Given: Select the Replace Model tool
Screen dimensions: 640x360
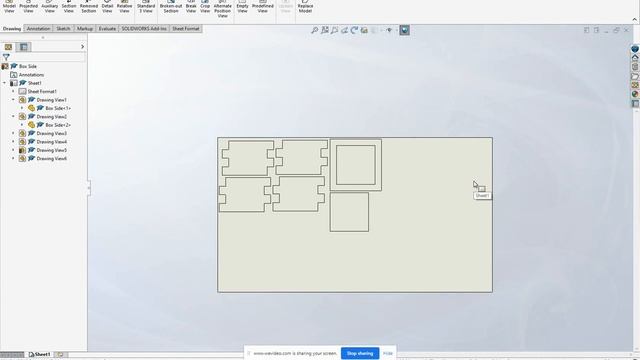Looking at the screenshot, I should (x=305, y=7).
